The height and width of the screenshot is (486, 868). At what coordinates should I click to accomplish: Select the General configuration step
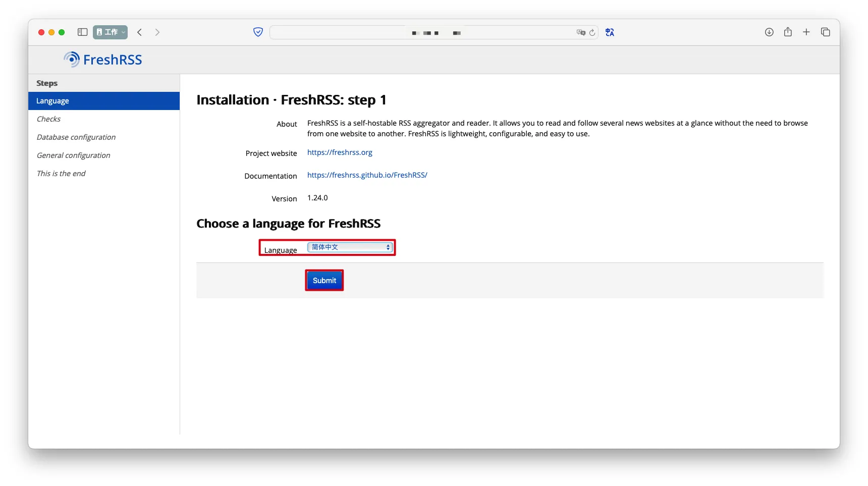tap(73, 155)
